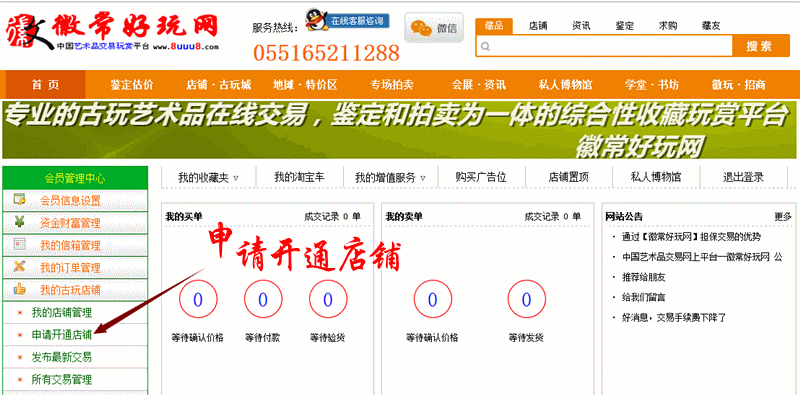800x395 pixels.
Task: Open 学堂·书坊 navigation item
Action: [x=652, y=85]
